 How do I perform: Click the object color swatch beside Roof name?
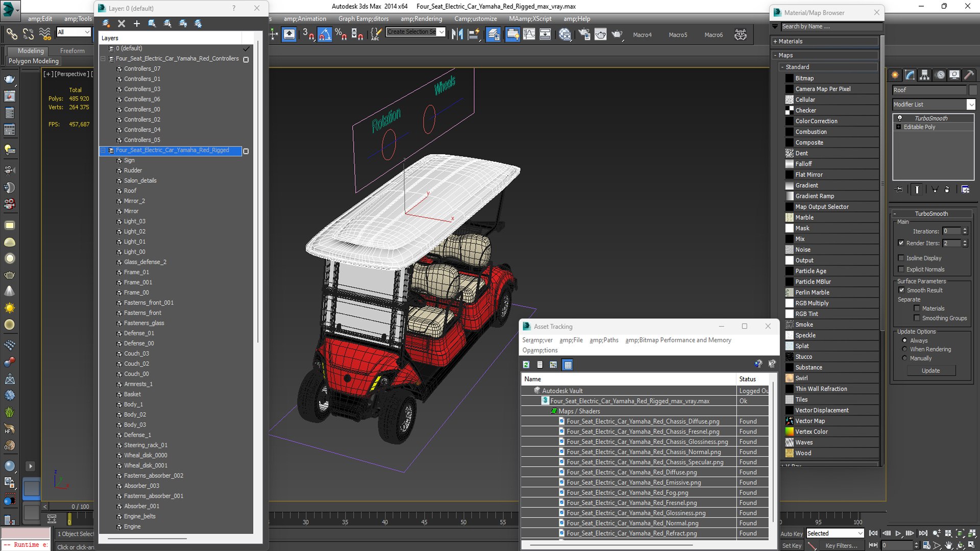click(972, 90)
